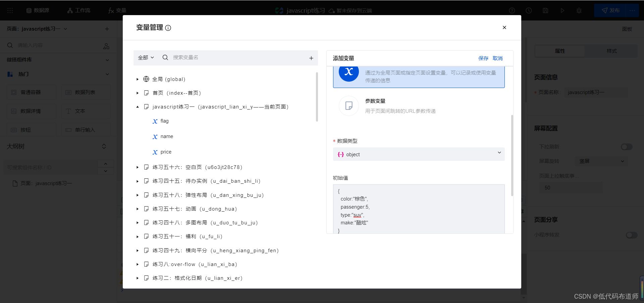Image resolution: width=644 pixels, height=303 pixels.
Task: Switch to the 属性 tab
Action: click(x=560, y=51)
